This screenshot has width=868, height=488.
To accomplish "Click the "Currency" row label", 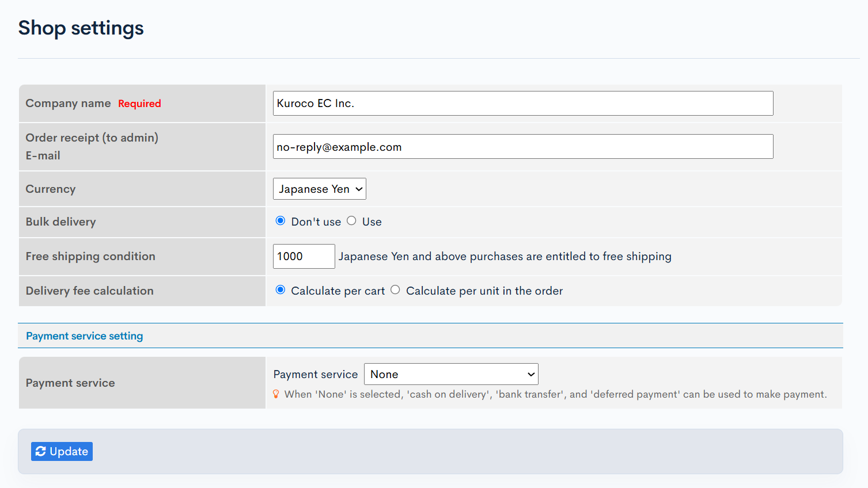I will [x=51, y=189].
